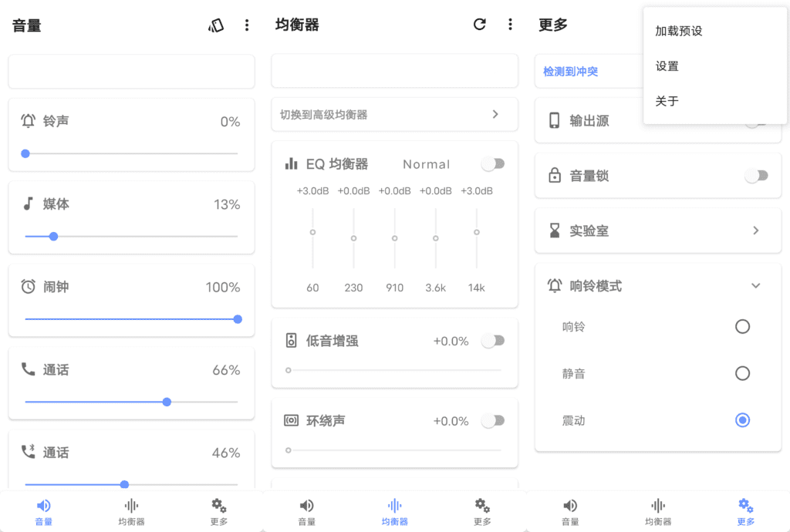Image resolution: width=790 pixels, height=532 pixels.
Task: Toggle the 音量锁 switch
Action: point(756,176)
